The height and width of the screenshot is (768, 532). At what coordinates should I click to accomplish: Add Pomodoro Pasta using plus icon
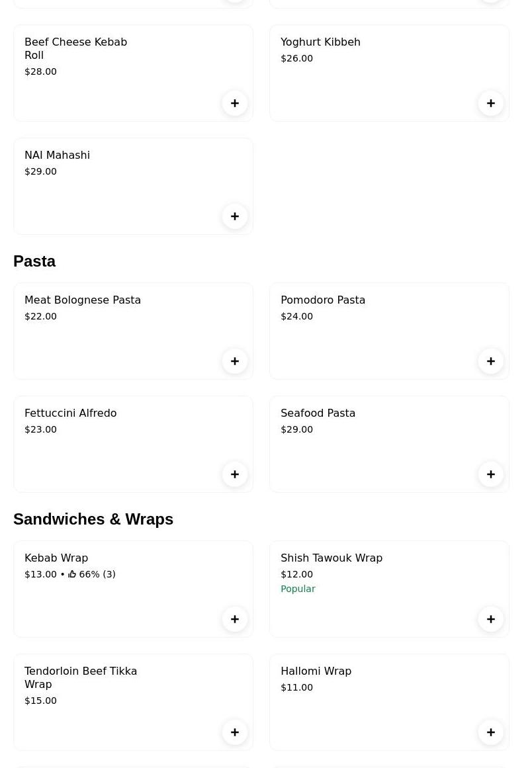(x=491, y=361)
